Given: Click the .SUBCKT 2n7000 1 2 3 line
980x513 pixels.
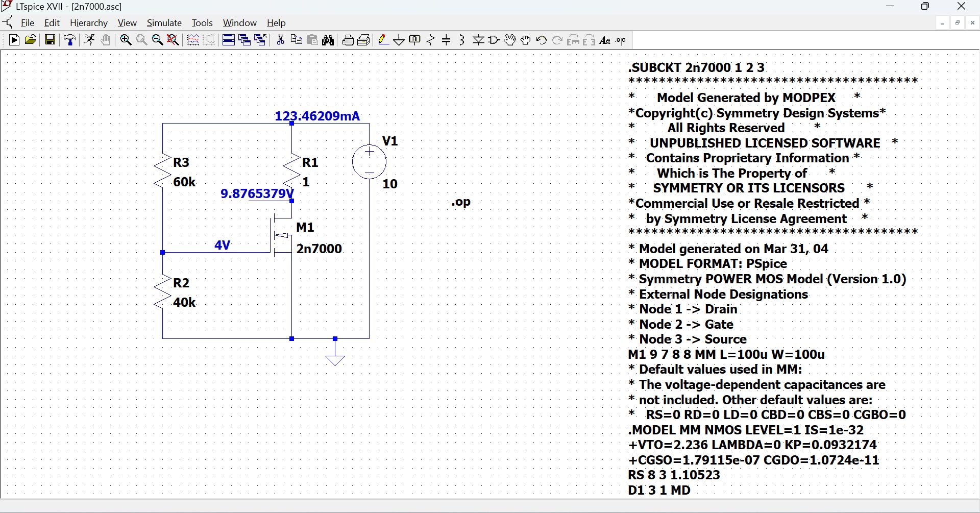Looking at the screenshot, I should [x=696, y=67].
